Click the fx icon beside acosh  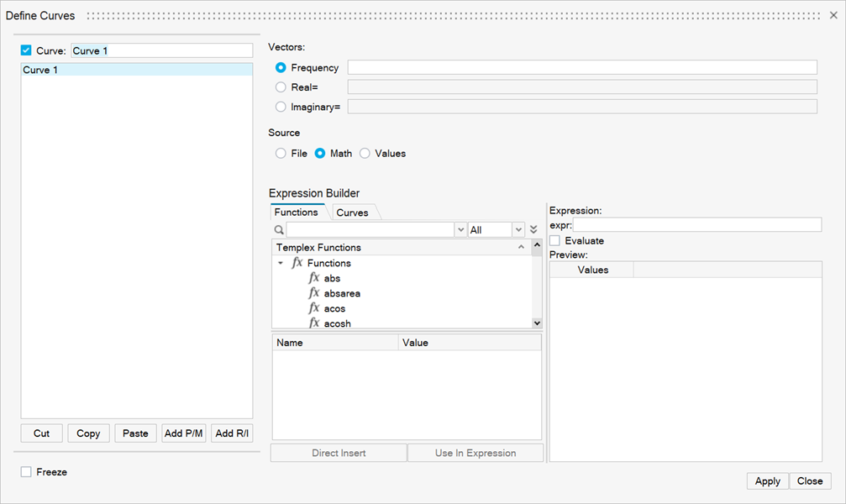click(313, 323)
